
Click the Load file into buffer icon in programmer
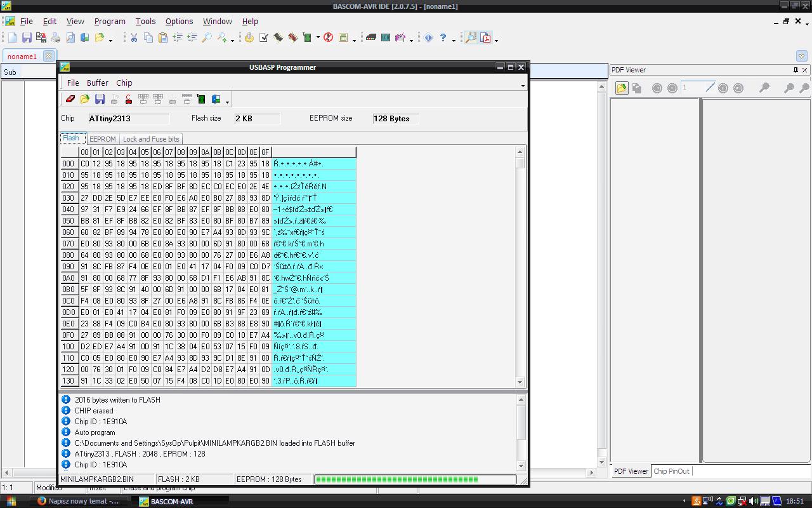click(x=85, y=99)
